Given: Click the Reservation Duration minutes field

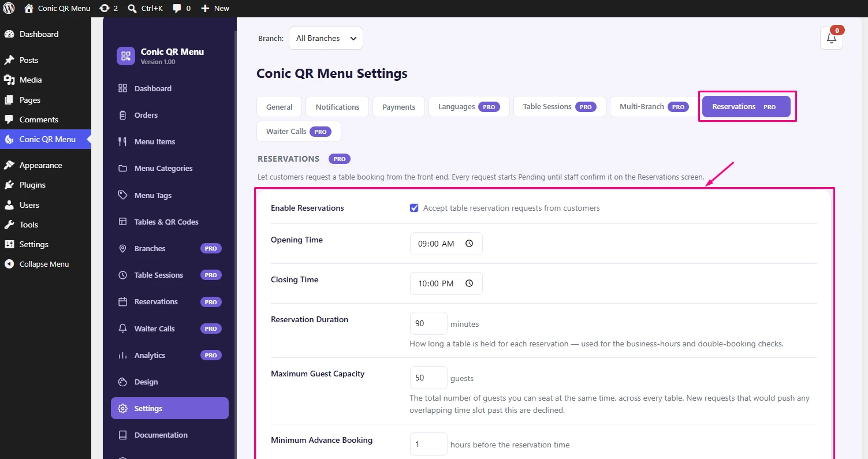Looking at the screenshot, I should pyautogui.click(x=429, y=323).
